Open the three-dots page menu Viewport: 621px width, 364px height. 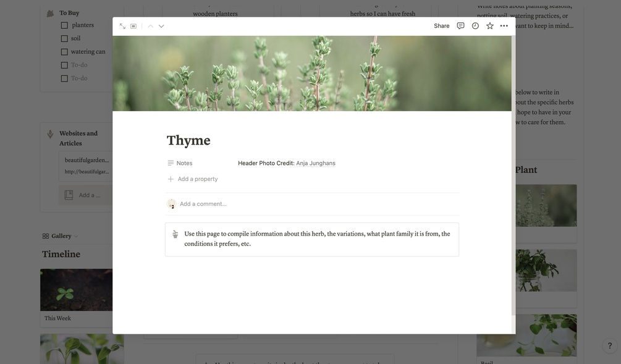(504, 26)
